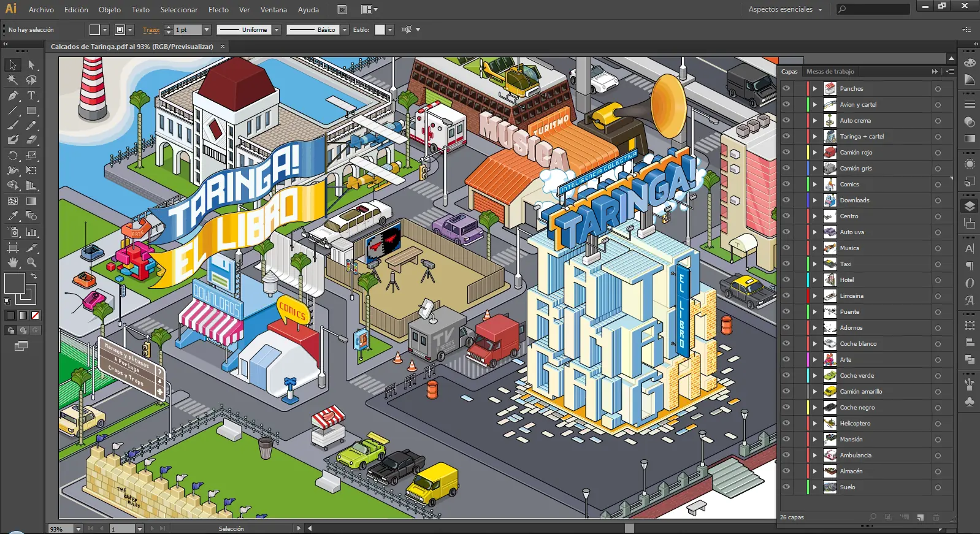Open the Ventana menu

point(274,10)
